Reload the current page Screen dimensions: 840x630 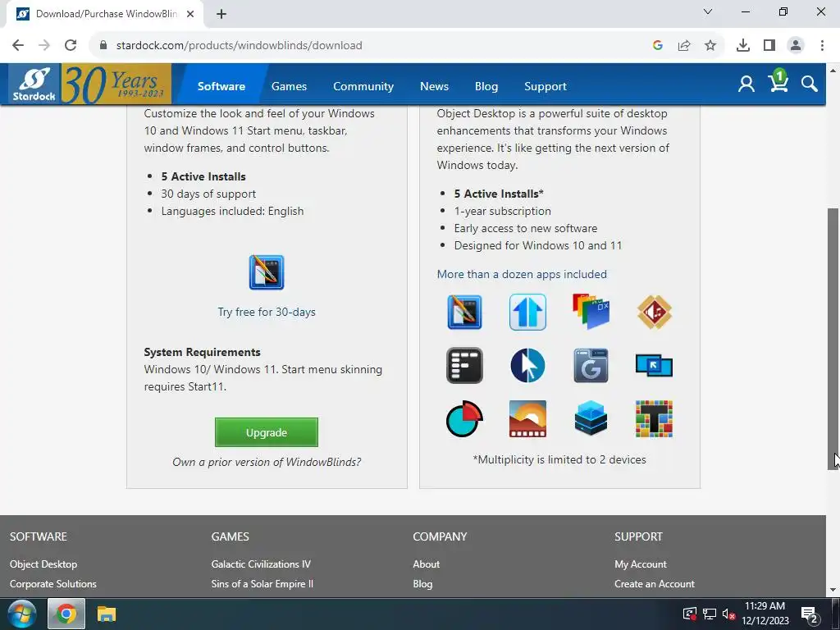tap(71, 45)
